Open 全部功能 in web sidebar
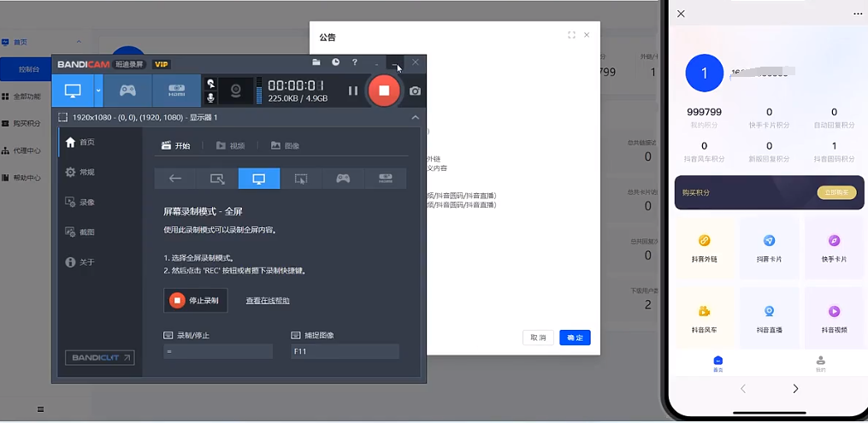Viewport: 868px width, 423px height. tap(27, 97)
